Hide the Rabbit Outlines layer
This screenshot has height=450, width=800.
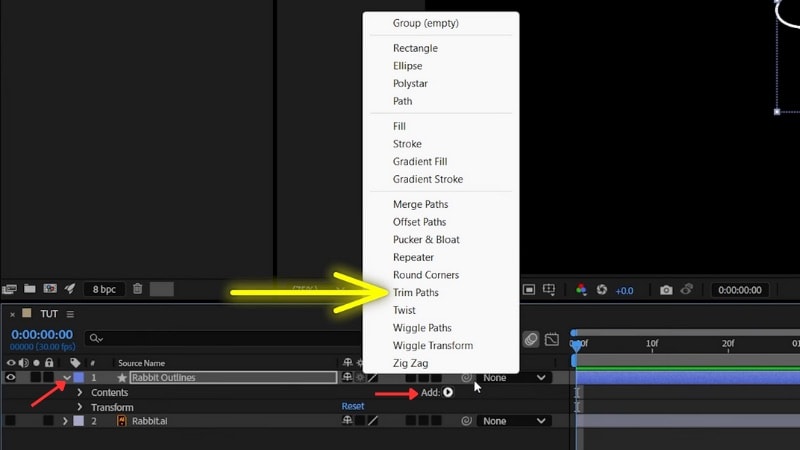coord(11,378)
